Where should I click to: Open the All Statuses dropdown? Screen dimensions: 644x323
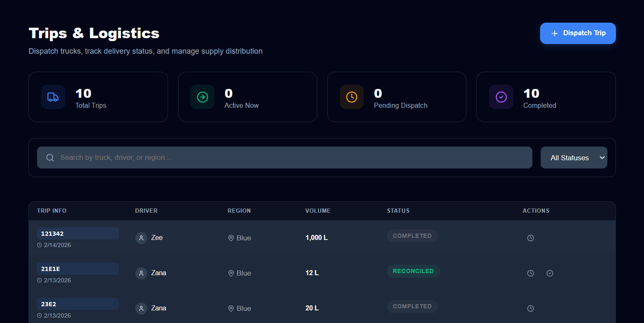[573, 158]
